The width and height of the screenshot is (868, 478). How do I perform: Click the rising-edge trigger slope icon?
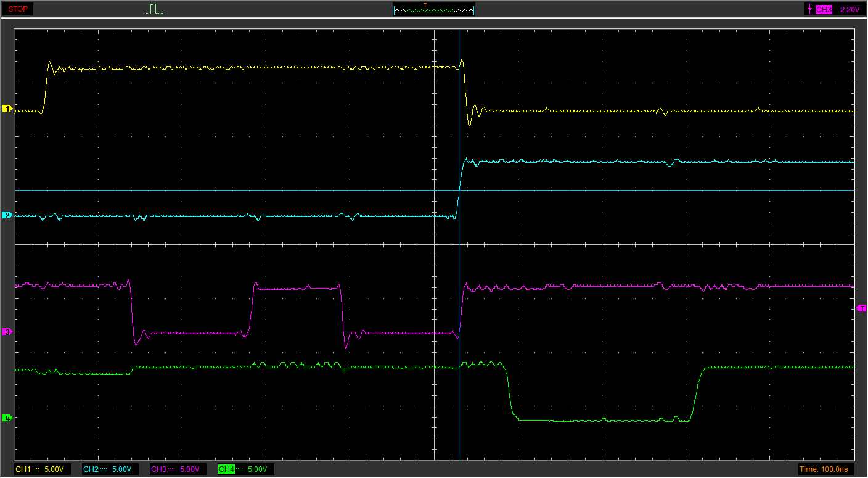point(809,9)
